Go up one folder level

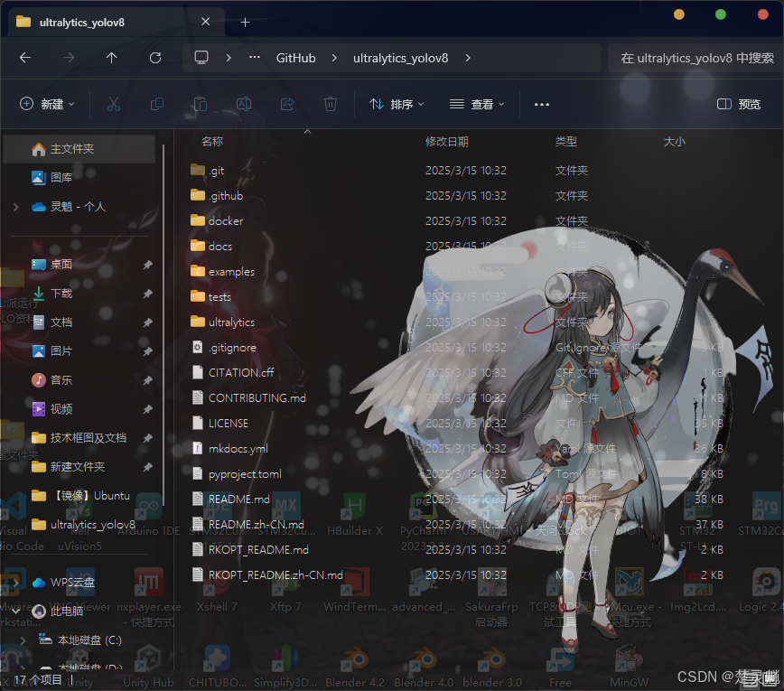(x=111, y=58)
